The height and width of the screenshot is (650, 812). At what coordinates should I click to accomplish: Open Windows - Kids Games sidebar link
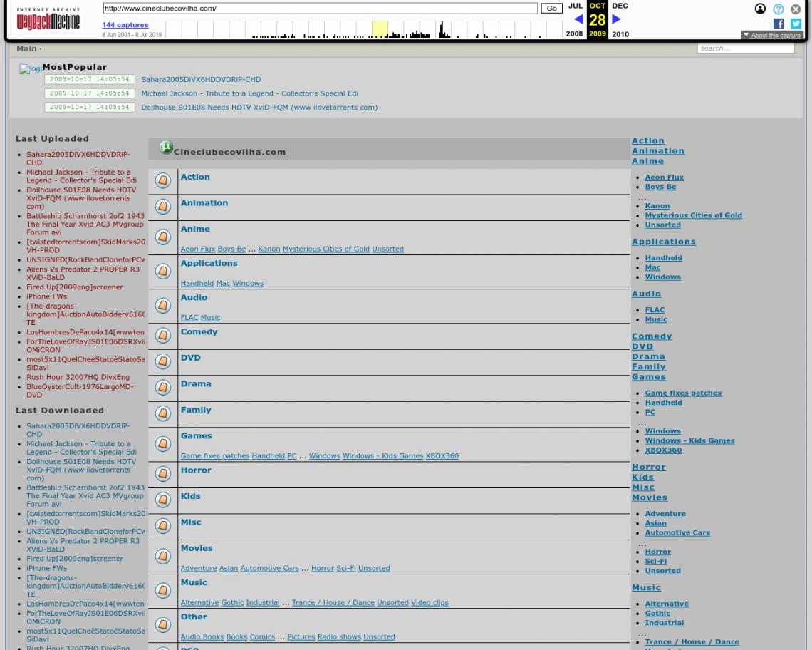tap(689, 440)
